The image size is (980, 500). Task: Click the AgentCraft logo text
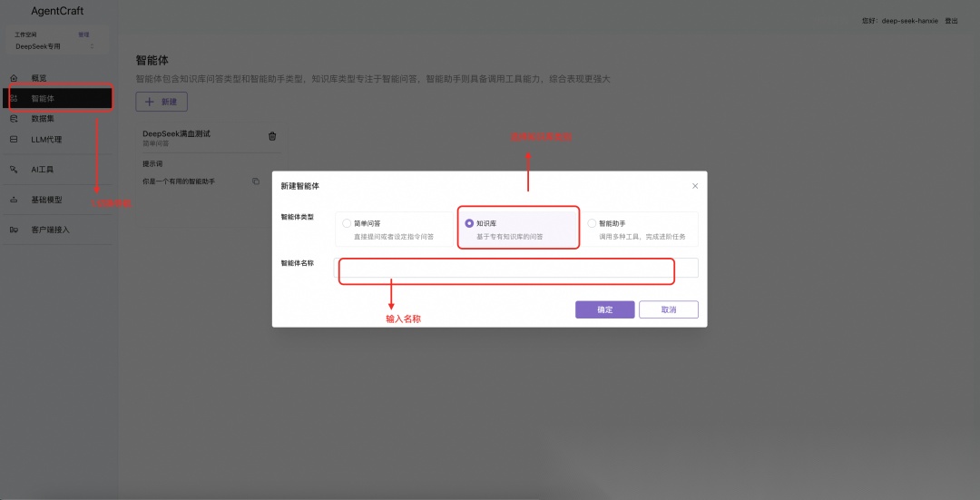(x=57, y=11)
